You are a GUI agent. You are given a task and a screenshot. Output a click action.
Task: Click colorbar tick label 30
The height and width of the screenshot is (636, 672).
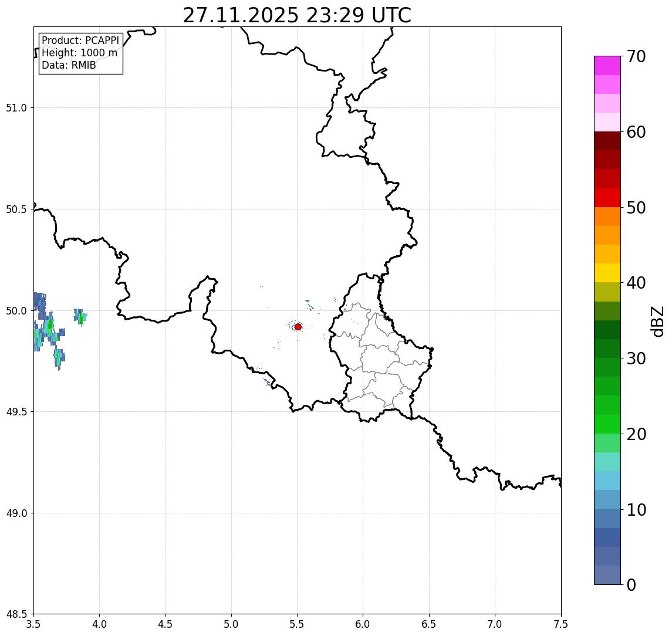tap(636, 358)
